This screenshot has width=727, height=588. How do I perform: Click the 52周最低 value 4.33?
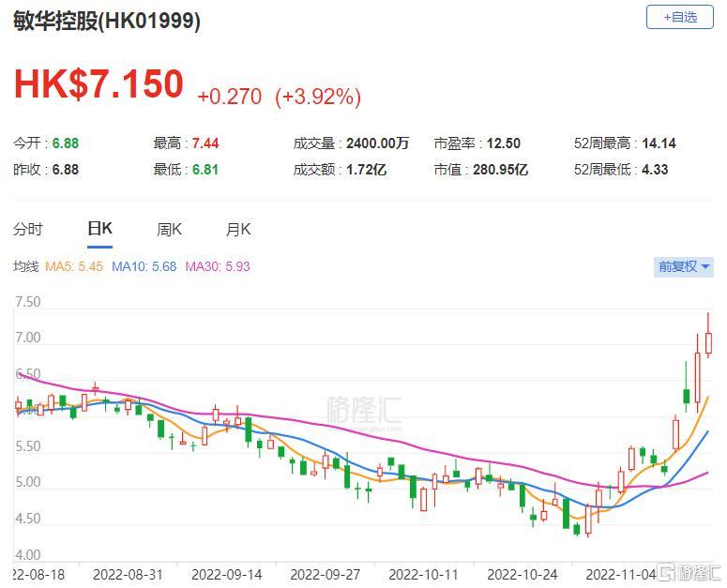(655, 170)
